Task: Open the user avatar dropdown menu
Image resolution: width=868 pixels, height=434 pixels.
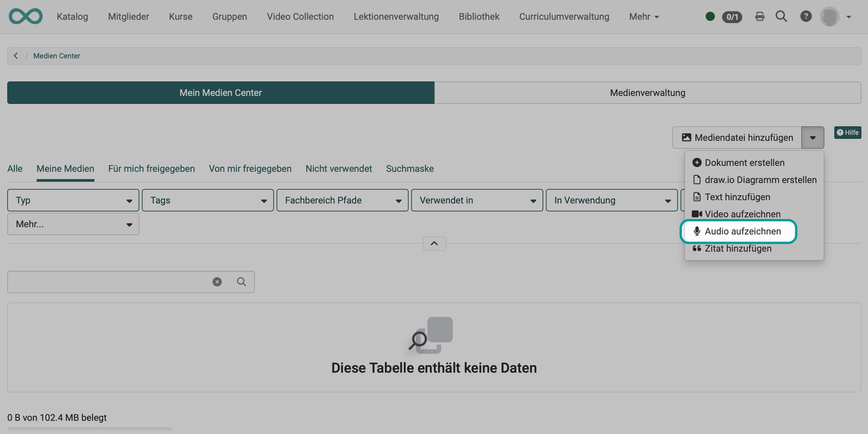Action: click(x=831, y=16)
